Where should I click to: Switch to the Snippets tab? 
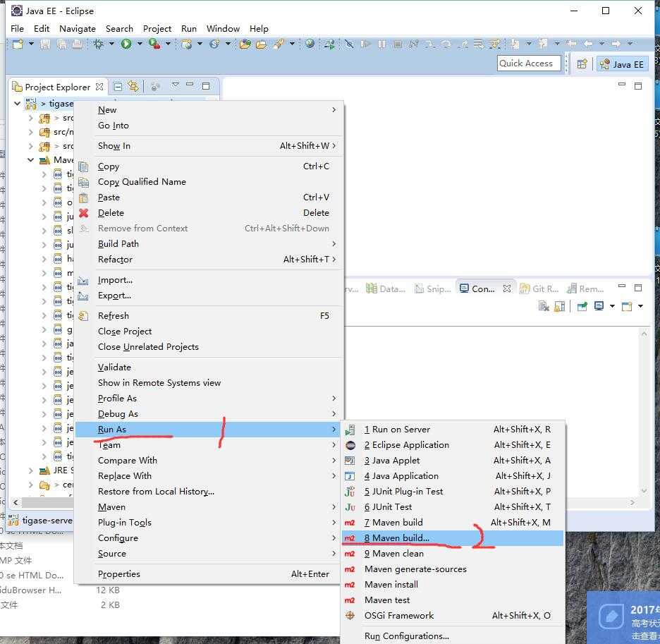pyautogui.click(x=433, y=289)
